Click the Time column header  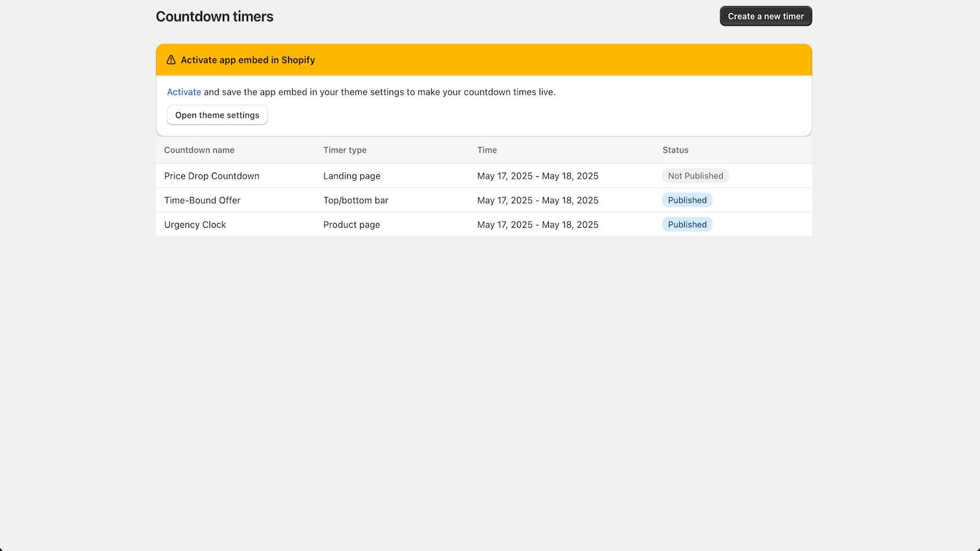point(487,150)
